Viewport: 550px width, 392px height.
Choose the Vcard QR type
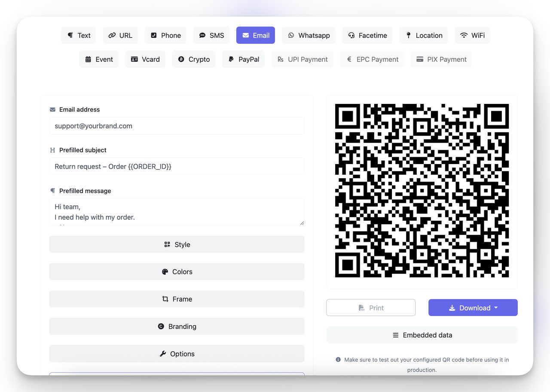click(145, 59)
